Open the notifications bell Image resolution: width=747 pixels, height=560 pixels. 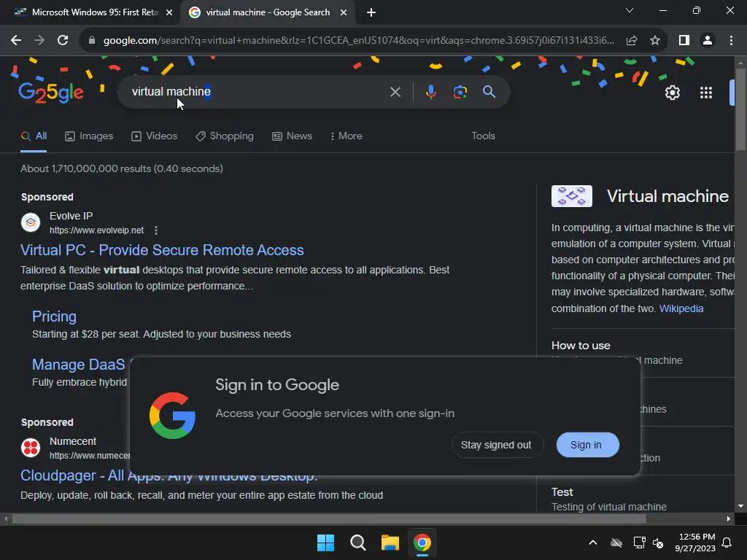coord(727,542)
